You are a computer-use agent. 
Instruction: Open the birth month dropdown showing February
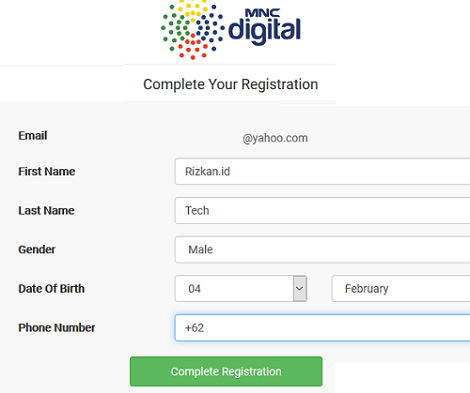(x=401, y=289)
